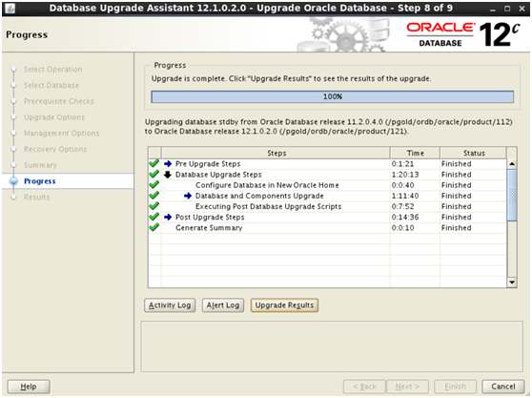This screenshot has height=398, width=532.
Task: Click checkmark beside Generate Summary
Action: (154, 227)
